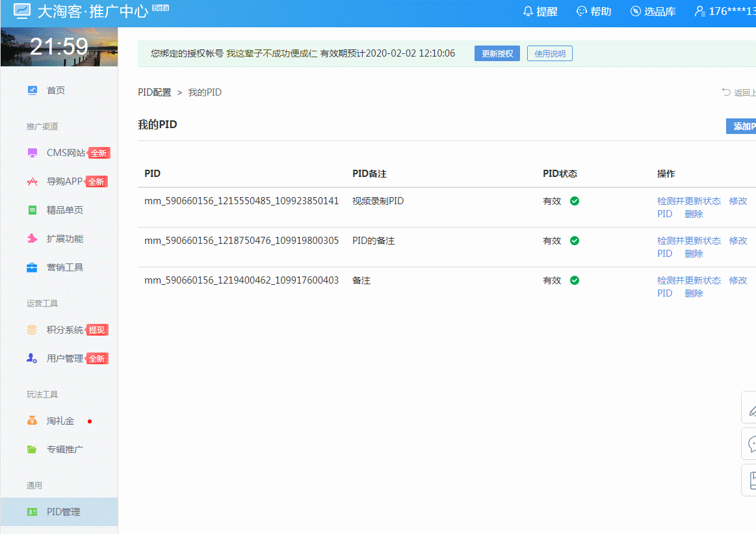The height and width of the screenshot is (534, 756).
Task: Open 营销工具 briefcase icon
Action: 33,267
